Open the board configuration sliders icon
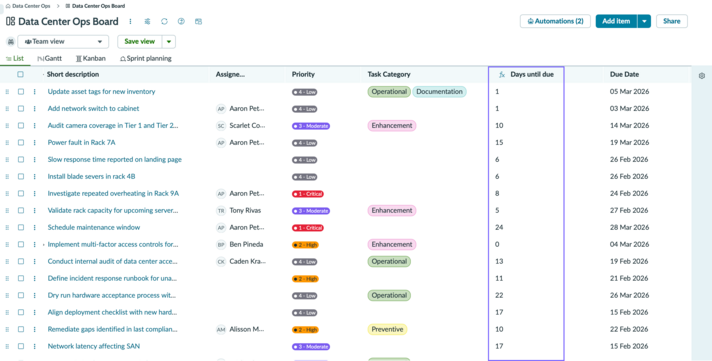Viewport: 712px width, 361px height. [x=147, y=21]
